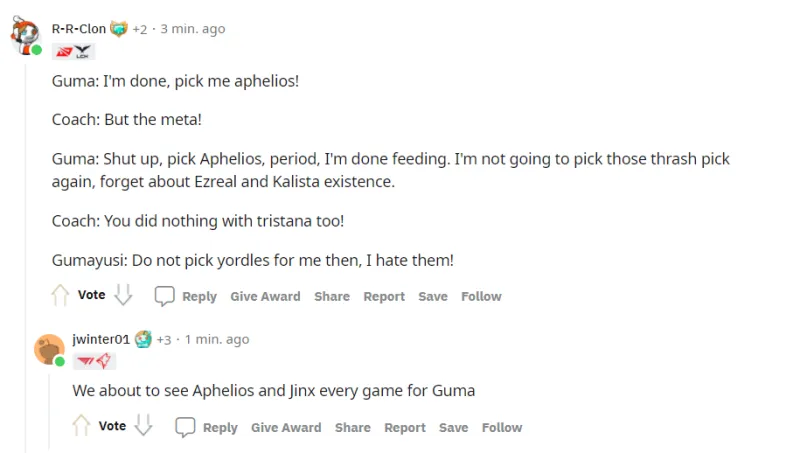Open jwinter01 username link
800x453 pixels.
pos(101,339)
